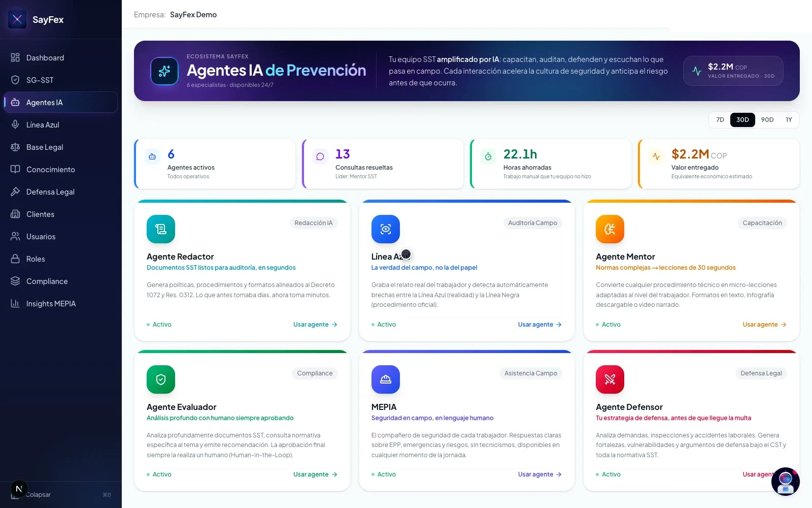Collapse the sidebar with Colapsar
This screenshot has width=812, height=508.
(x=61, y=495)
